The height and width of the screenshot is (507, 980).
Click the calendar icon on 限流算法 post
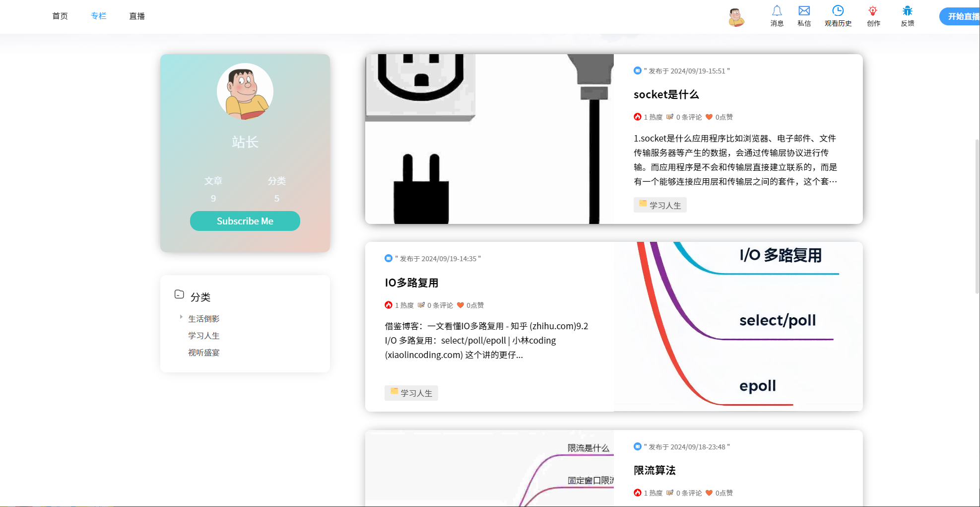click(x=638, y=446)
